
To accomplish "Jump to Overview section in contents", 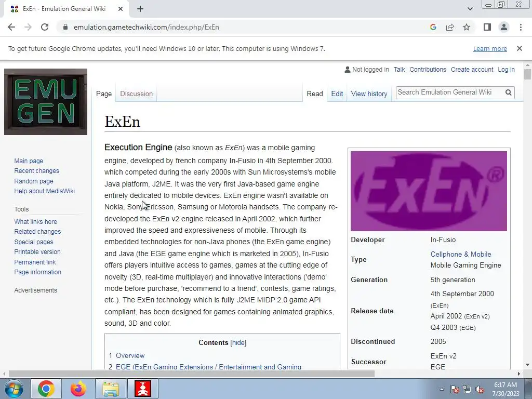I will tap(130, 355).
